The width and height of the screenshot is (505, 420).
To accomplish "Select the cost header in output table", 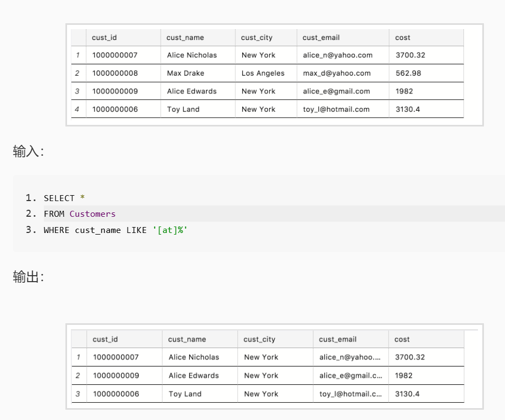I will (427, 339).
